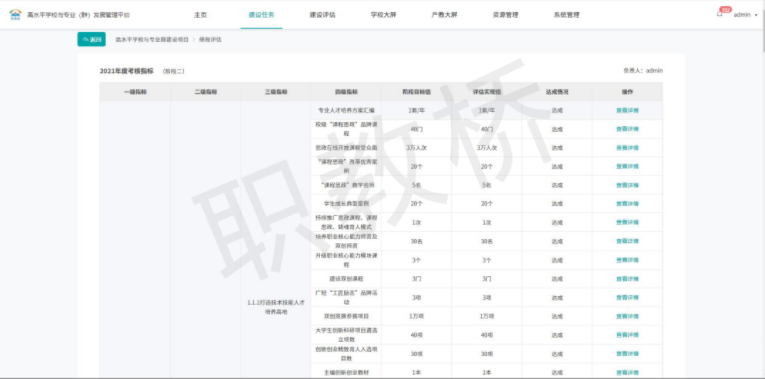View details for 创新创业精致育人入选项目数 row

[627, 354]
